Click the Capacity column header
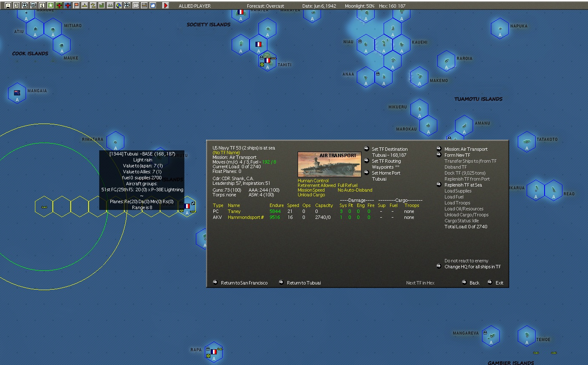 (324, 205)
